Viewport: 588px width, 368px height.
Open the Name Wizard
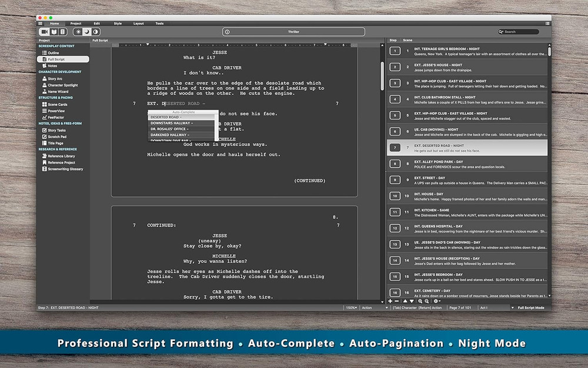click(57, 91)
